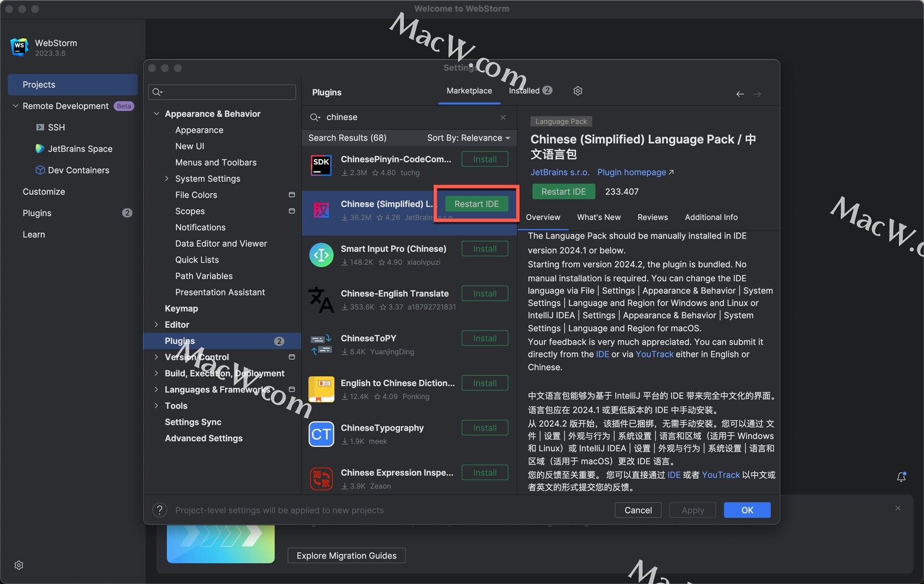The height and width of the screenshot is (584, 924).
Task: Select Chinese (Simplified) Language Pack icon
Action: click(321, 210)
